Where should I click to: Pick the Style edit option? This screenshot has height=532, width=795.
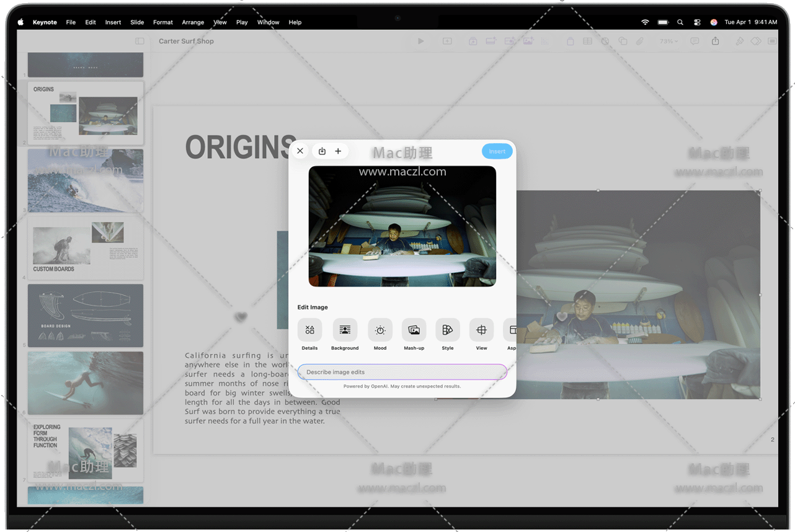(448, 330)
